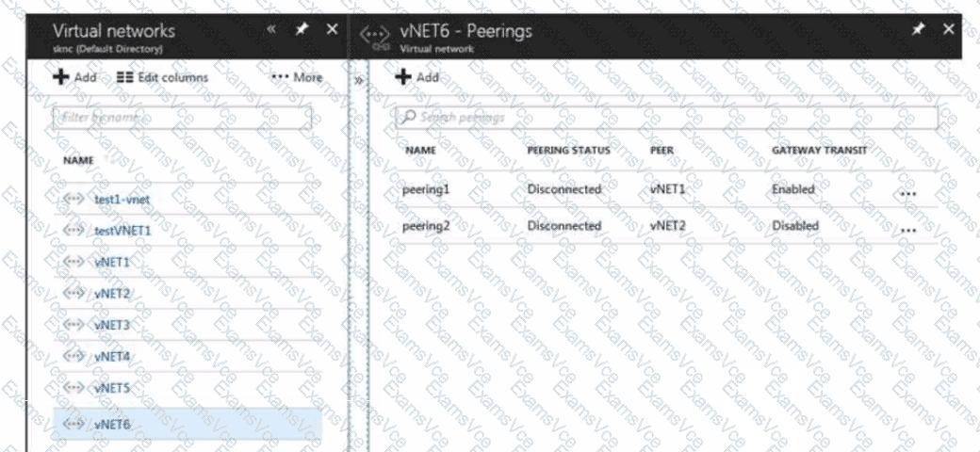Screen dimensions: 980x452
Task: Pin the vNET6 Peerings blade
Action: tap(918, 30)
